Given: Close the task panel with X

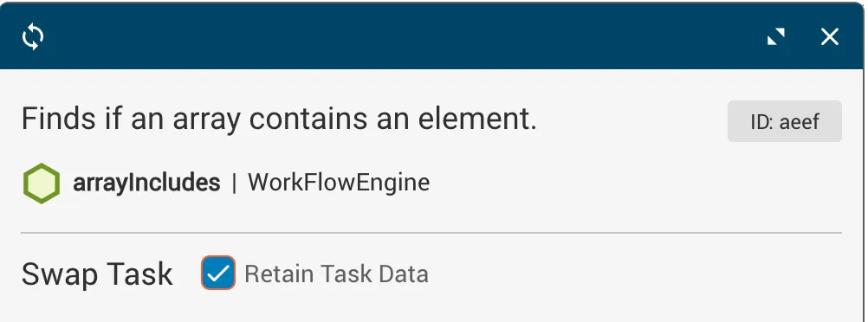Looking at the screenshot, I should [x=830, y=37].
